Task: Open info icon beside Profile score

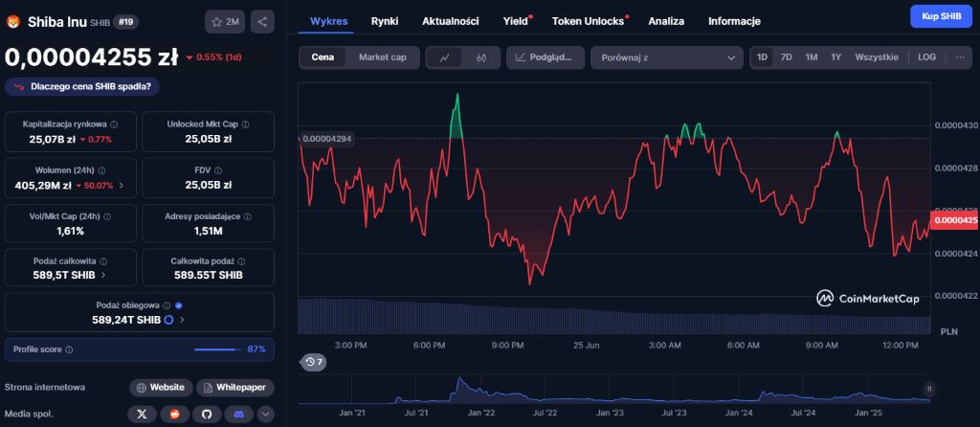Action: click(x=69, y=349)
